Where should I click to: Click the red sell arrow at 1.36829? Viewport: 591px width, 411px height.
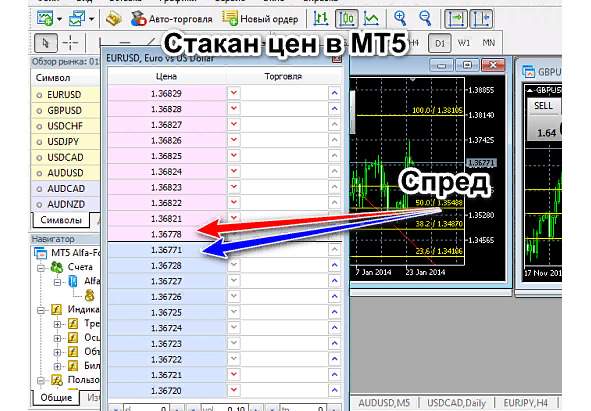click(x=234, y=93)
